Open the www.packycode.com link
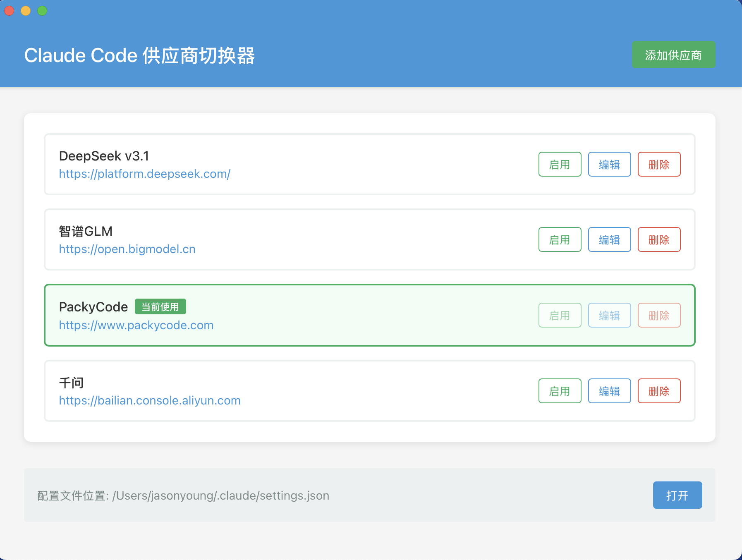742x560 pixels. point(136,325)
